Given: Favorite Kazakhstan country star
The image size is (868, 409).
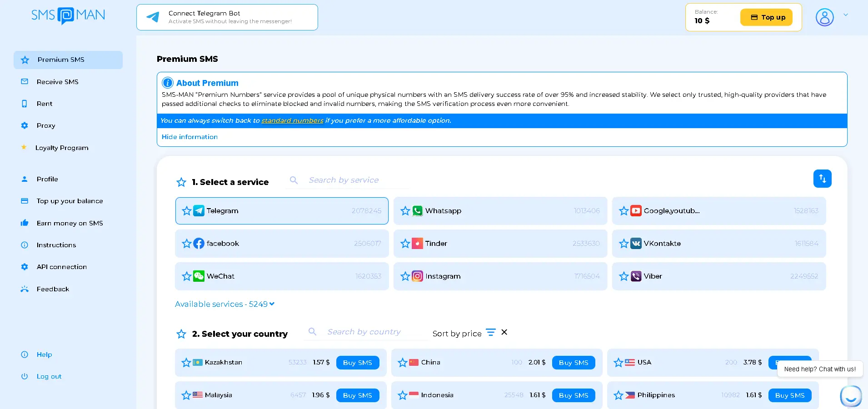Looking at the screenshot, I should [x=186, y=363].
